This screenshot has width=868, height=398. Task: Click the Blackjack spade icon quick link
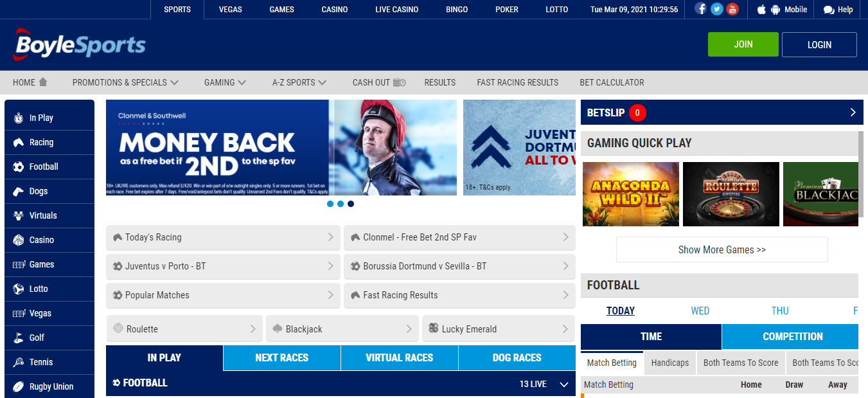(x=278, y=329)
